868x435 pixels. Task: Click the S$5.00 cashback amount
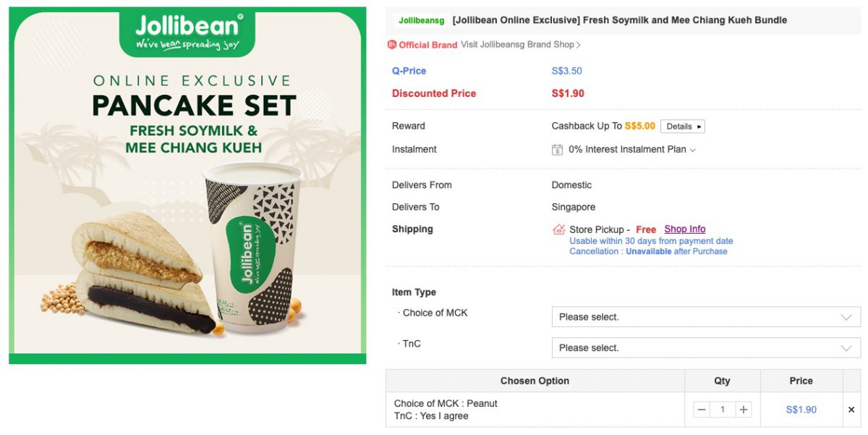[639, 127]
